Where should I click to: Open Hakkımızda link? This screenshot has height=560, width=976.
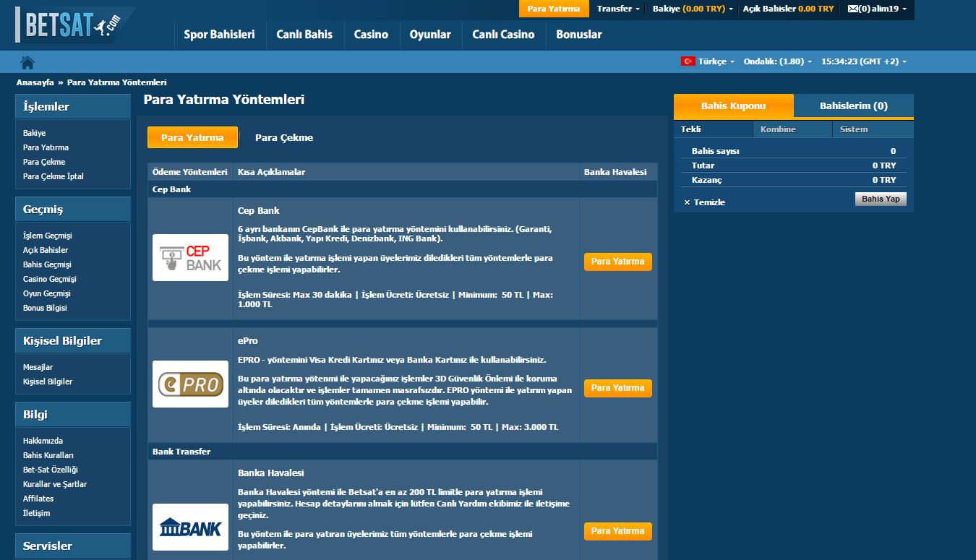[x=43, y=441]
